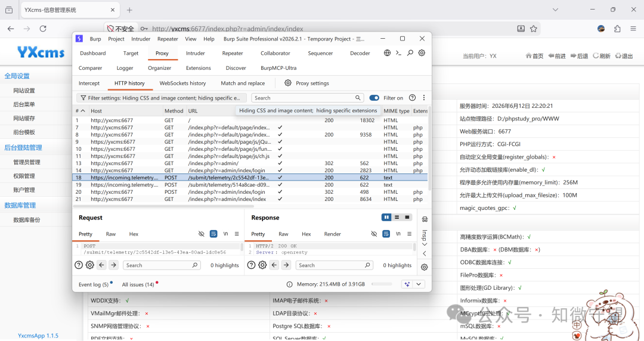Expand the Burp AI dropdown arrow
The image size is (644, 341).
click(x=419, y=284)
